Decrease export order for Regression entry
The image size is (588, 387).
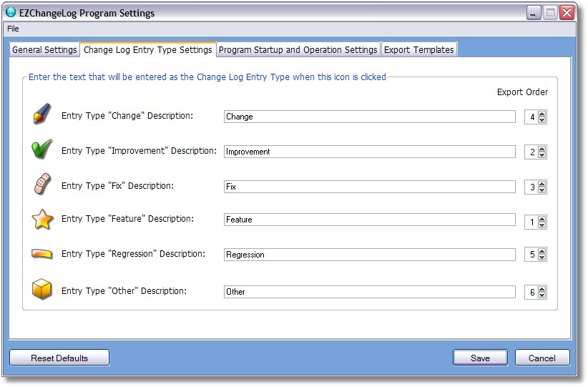point(542,258)
